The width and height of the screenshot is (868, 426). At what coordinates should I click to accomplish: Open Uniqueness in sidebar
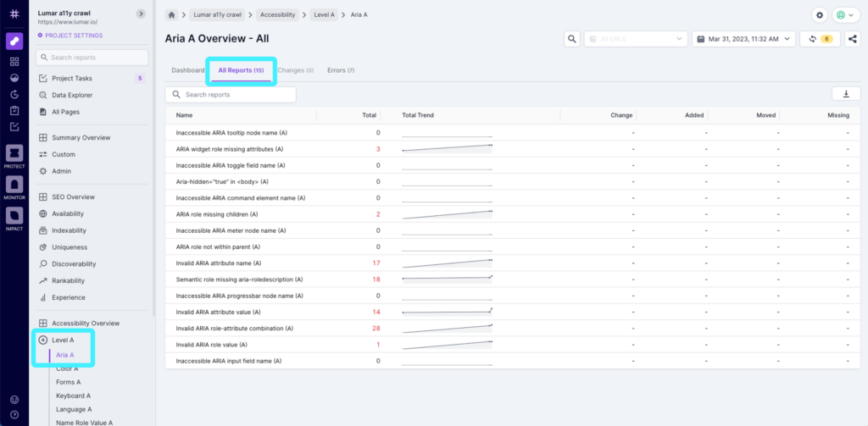point(70,247)
